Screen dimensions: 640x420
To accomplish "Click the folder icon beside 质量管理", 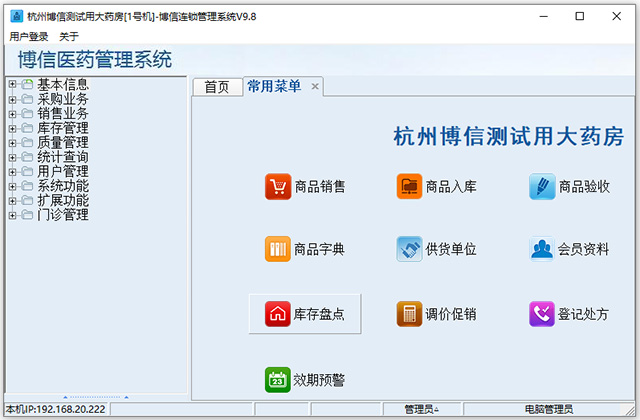I will pos(27,142).
